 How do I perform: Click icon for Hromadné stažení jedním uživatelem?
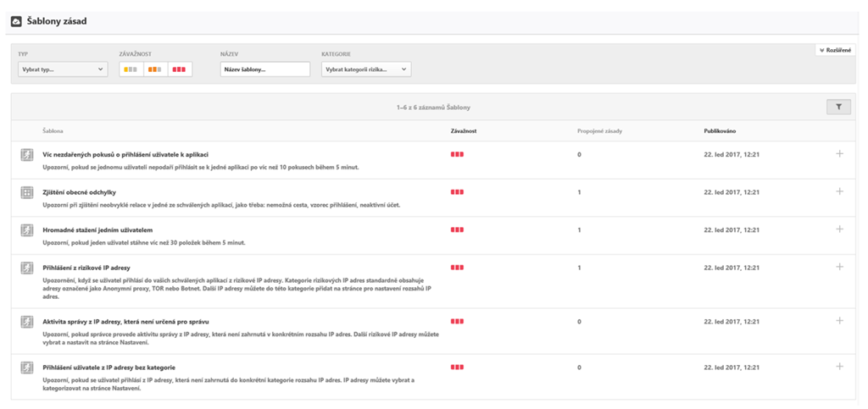coord(25,230)
